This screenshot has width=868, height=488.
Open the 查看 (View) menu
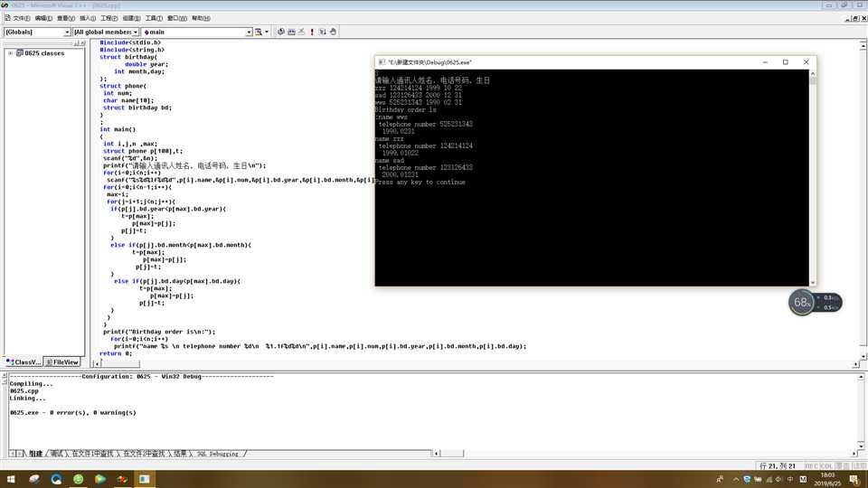point(65,18)
